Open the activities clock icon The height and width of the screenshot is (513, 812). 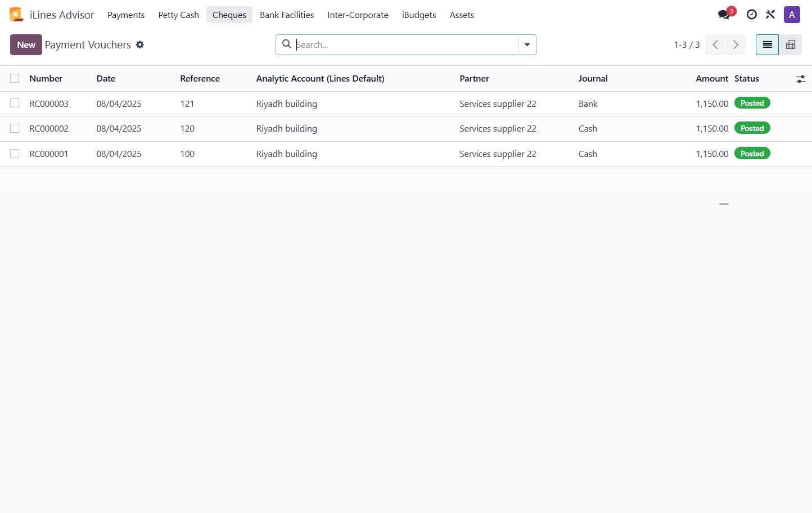[x=751, y=15]
